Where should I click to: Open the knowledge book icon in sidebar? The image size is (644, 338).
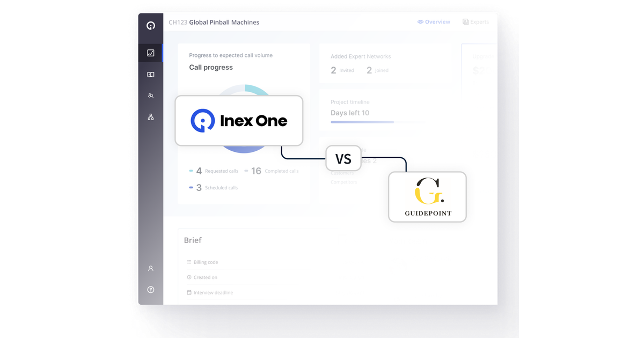(151, 74)
